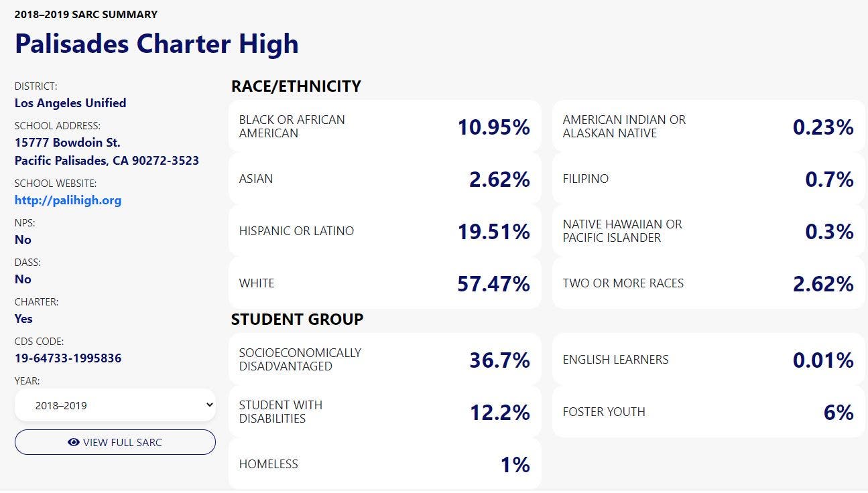868x493 pixels.
Task: Select the Hispanic or Latino card
Action: point(384,231)
